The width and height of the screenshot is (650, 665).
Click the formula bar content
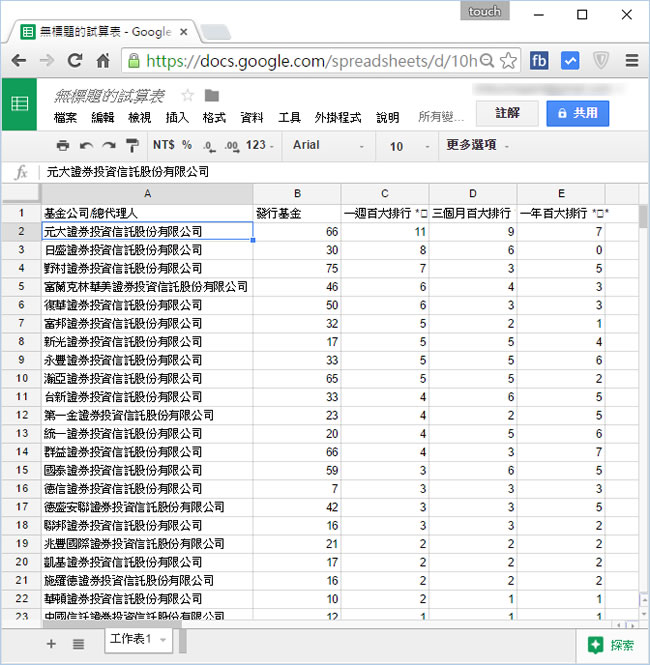point(127,172)
